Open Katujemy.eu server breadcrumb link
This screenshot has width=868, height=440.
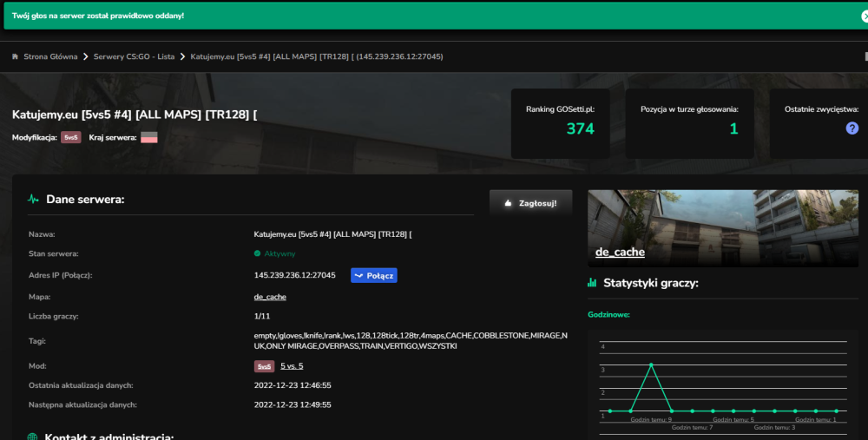(317, 56)
